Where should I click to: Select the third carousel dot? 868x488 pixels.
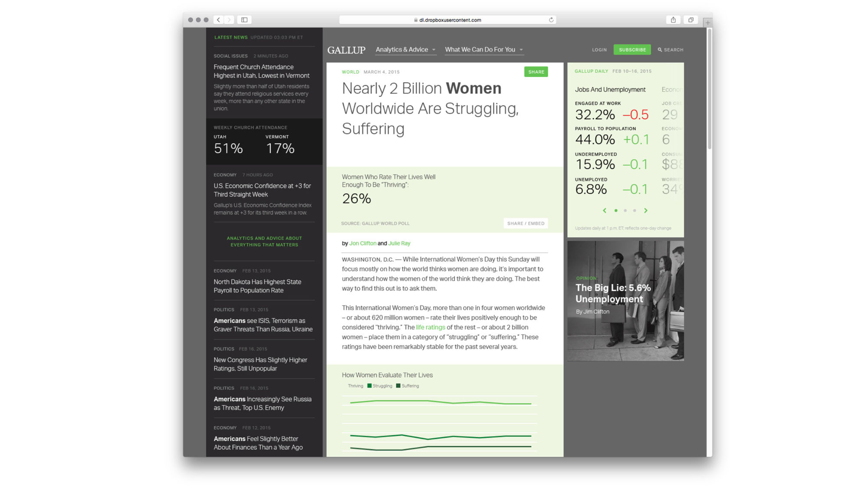(x=635, y=210)
